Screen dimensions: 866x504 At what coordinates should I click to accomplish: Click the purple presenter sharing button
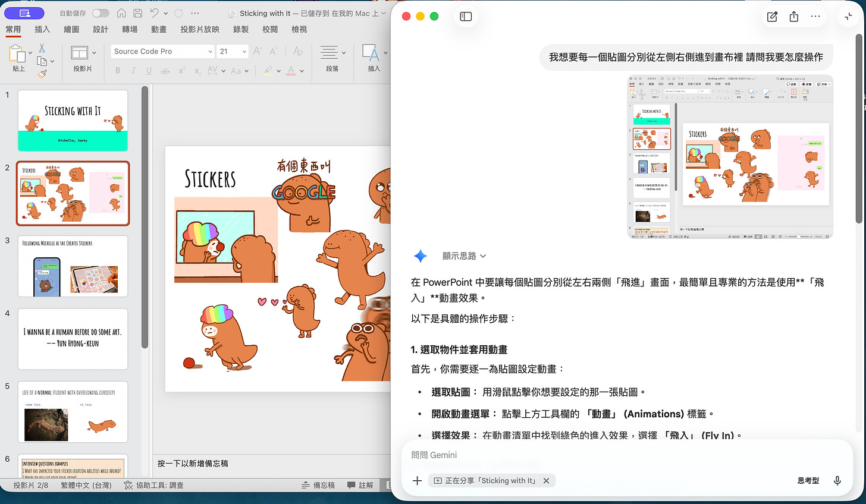click(24, 13)
